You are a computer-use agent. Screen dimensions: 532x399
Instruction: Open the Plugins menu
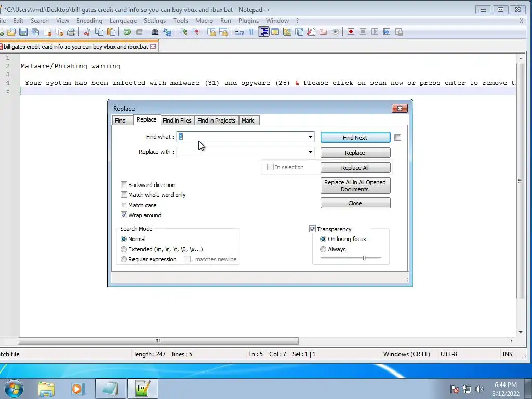(248, 21)
